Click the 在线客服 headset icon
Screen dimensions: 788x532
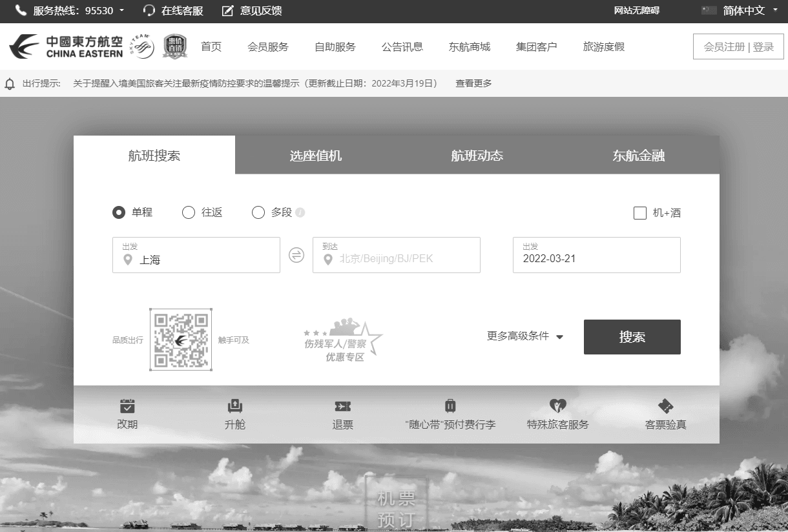(149, 10)
